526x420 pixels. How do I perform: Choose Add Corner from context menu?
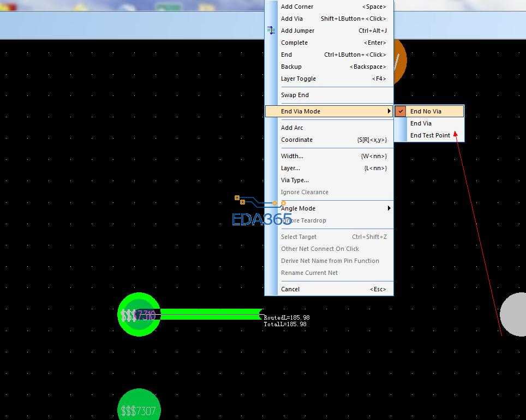(x=328, y=7)
